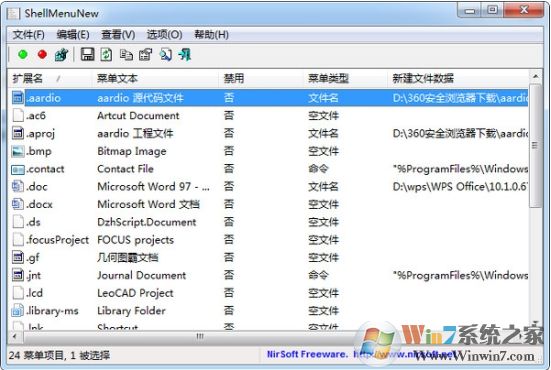Click the .docx Word file icon
Screen dimensions: 551x370
18,204
